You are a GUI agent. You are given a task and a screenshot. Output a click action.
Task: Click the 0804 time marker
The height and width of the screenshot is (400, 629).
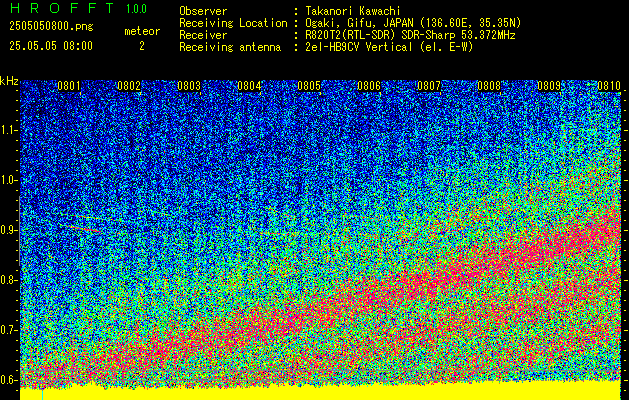(249, 86)
